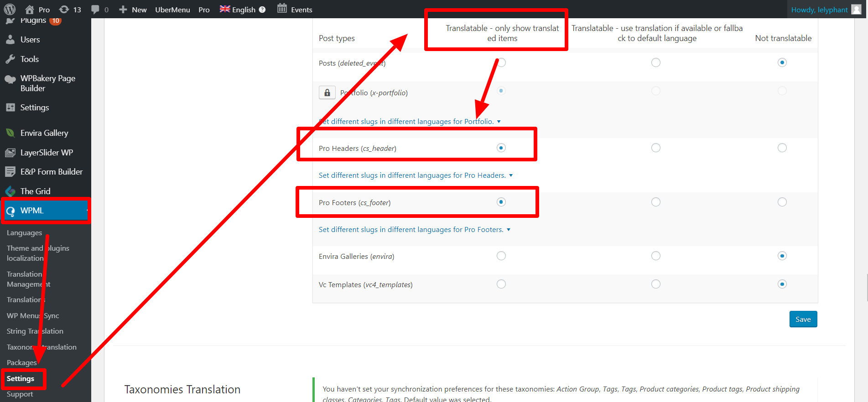Set Envira Galleries to only translated items

[501, 256]
